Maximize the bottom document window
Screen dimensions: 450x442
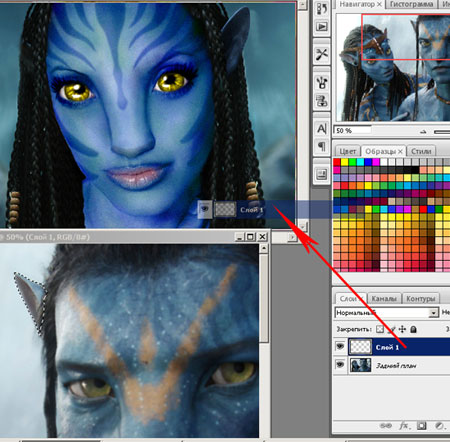250,237
